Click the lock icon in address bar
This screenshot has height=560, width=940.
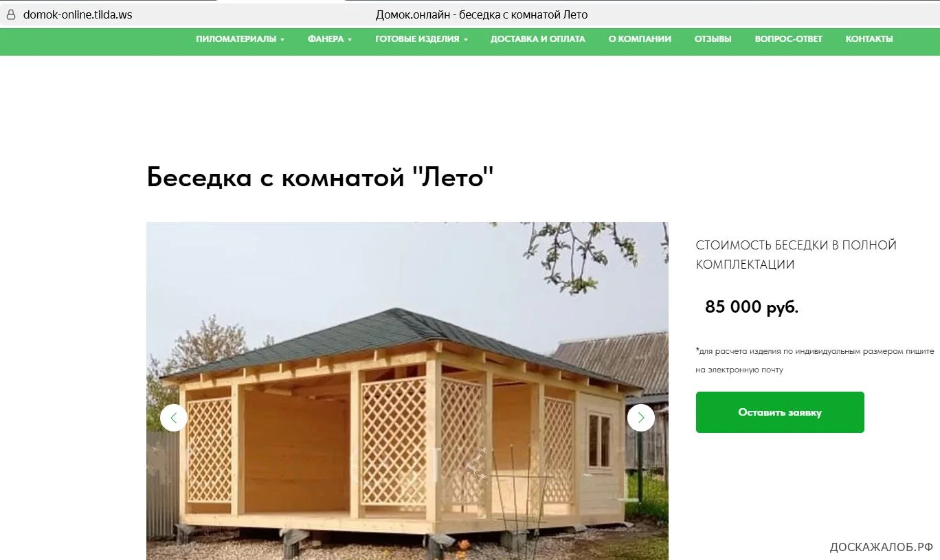[11, 14]
